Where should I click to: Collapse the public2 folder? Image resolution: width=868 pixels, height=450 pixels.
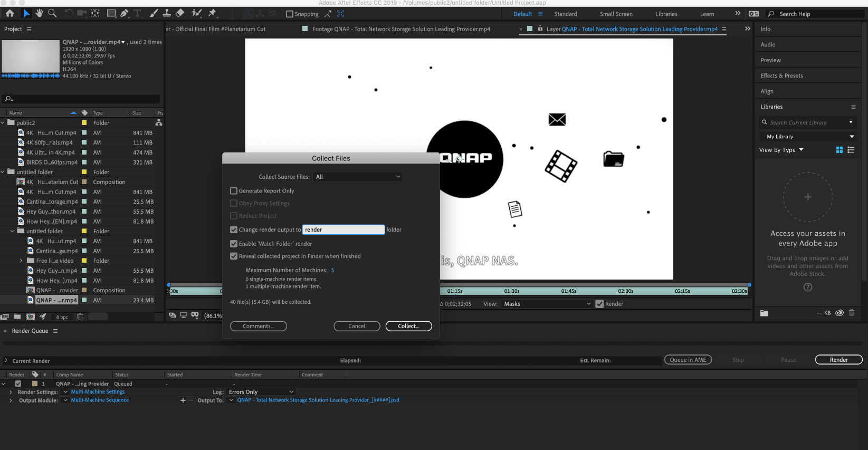pyautogui.click(x=3, y=123)
